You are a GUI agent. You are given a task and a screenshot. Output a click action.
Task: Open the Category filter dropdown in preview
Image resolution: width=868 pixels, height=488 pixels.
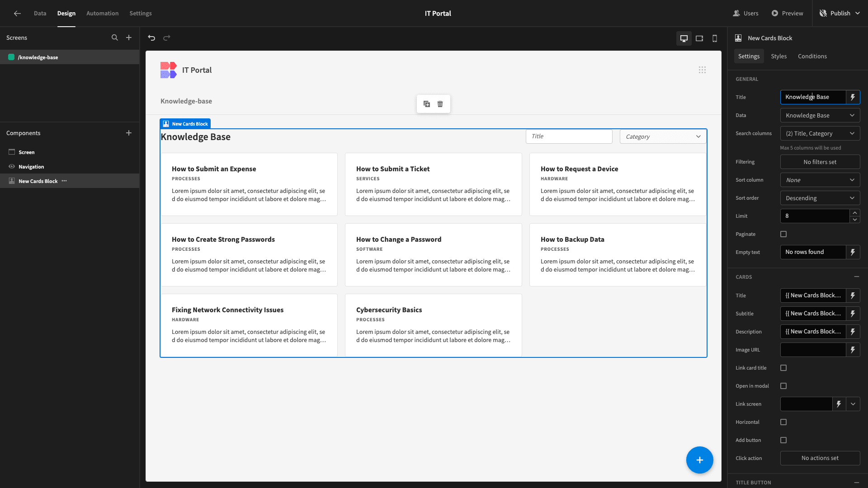pos(663,136)
